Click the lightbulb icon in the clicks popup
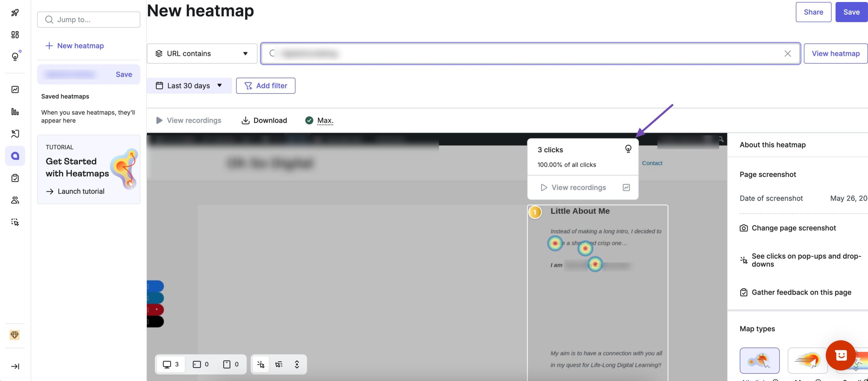Screen dimensions: 868x381 coord(628,149)
